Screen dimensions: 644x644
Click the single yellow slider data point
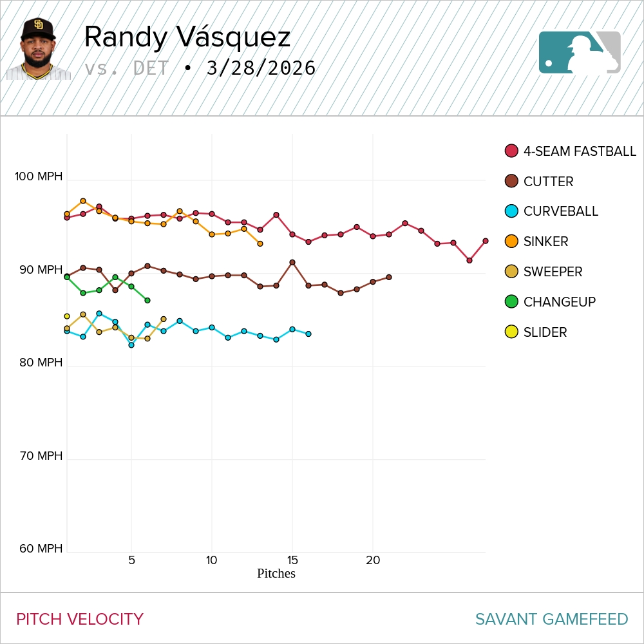pyautogui.click(x=67, y=316)
